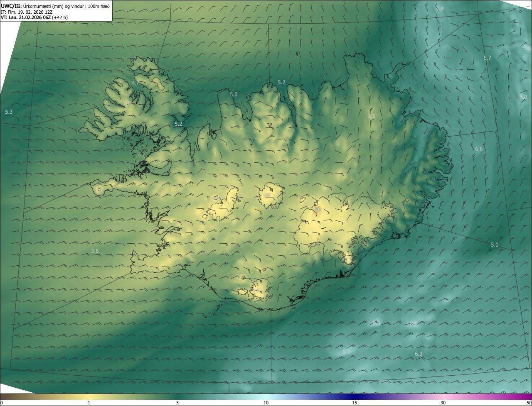Click color bar tick label 30
The image size is (532, 406).
tap(443, 403)
